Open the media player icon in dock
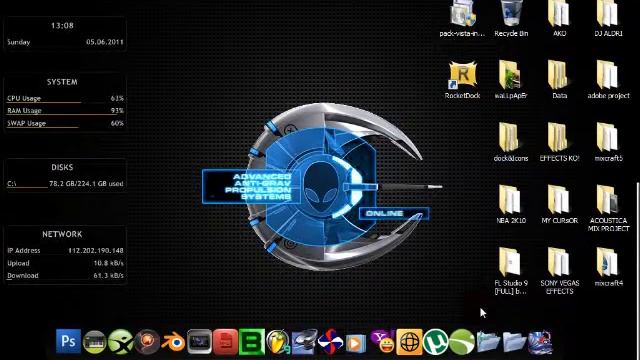The image size is (640, 360). 356,342
